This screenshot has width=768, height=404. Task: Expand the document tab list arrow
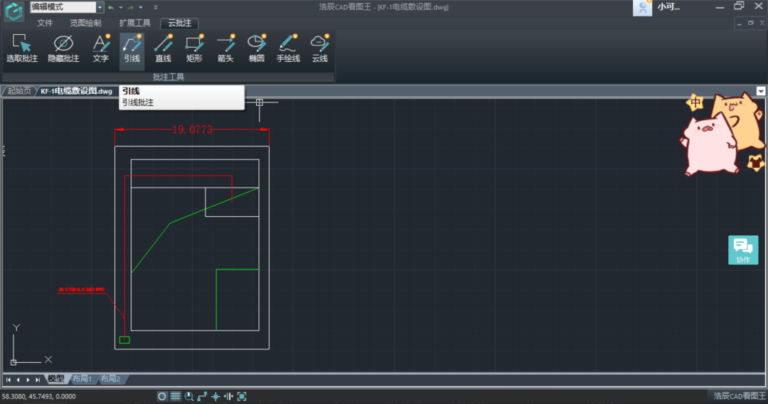(761, 91)
